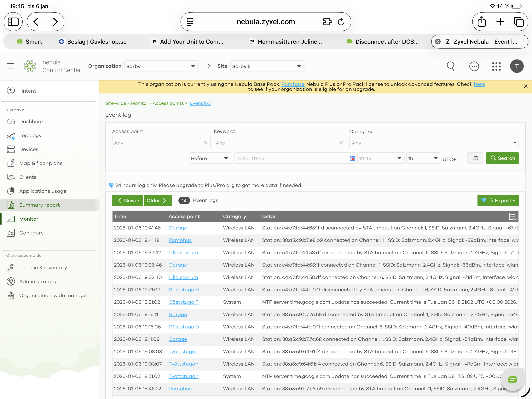Expand the Organization Sorby dropdown

[161, 66]
